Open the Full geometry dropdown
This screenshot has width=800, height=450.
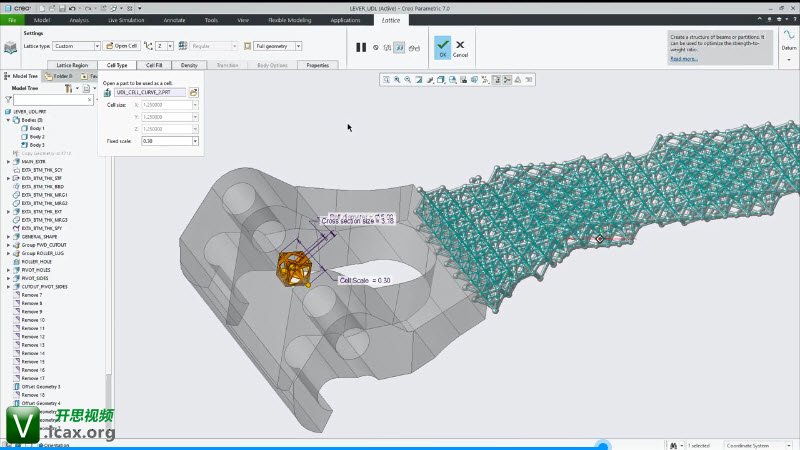coord(299,46)
